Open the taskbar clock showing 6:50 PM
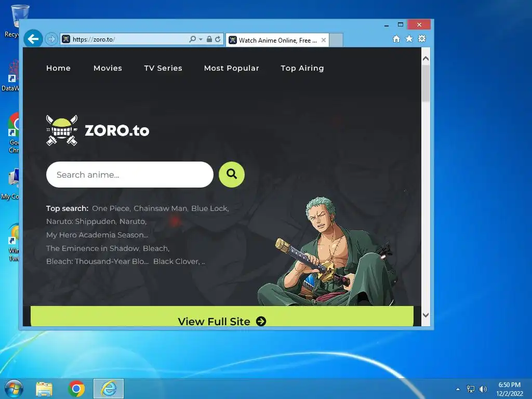Screen dimensions: 532x399 click(510, 389)
